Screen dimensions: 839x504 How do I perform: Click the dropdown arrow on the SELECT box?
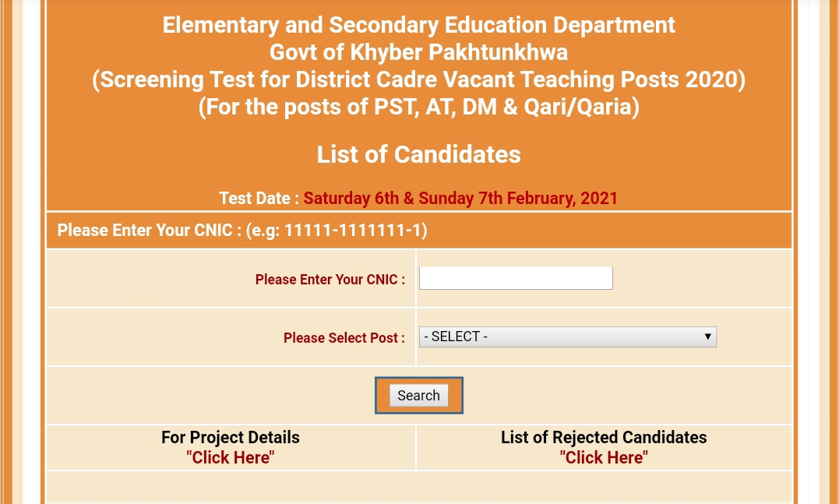click(707, 337)
